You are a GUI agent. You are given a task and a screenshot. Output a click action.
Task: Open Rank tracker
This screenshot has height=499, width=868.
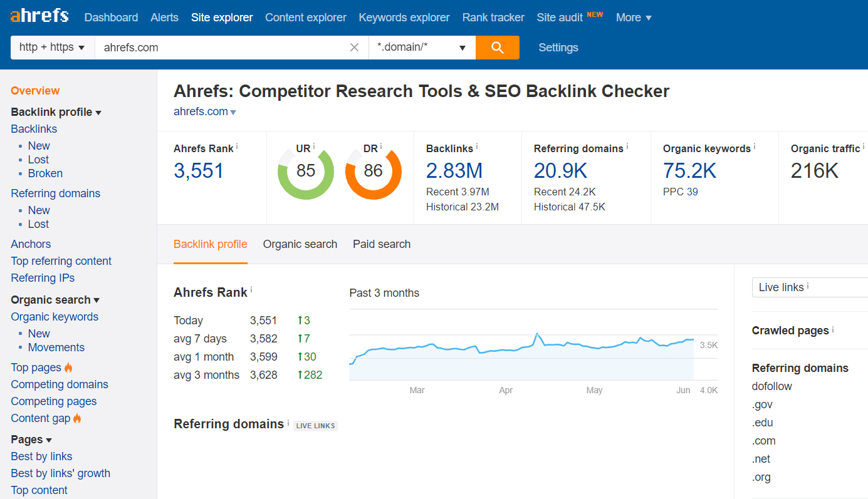493,18
